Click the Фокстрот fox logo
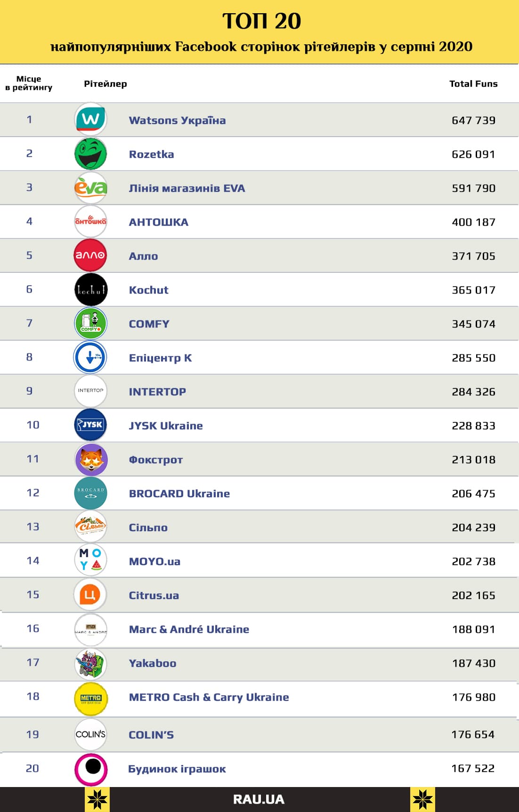 (90, 459)
